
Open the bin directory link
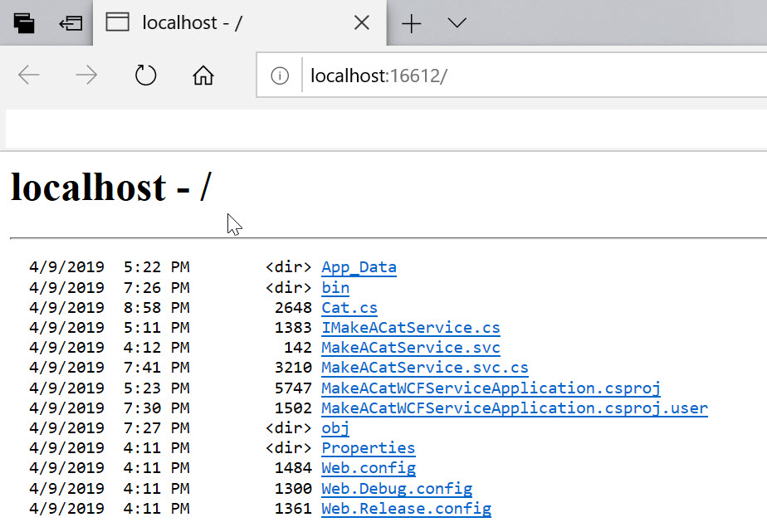(x=335, y=287)
